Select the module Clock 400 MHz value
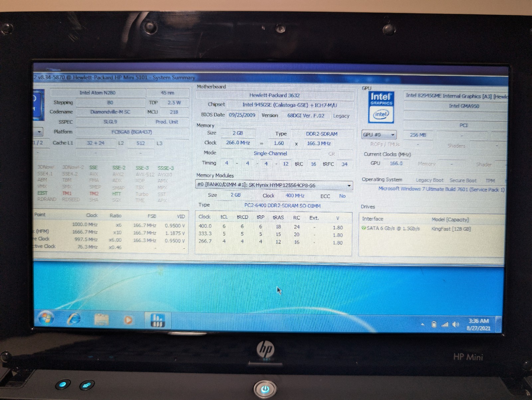532x400 pixels. click(x=295, y=196)
